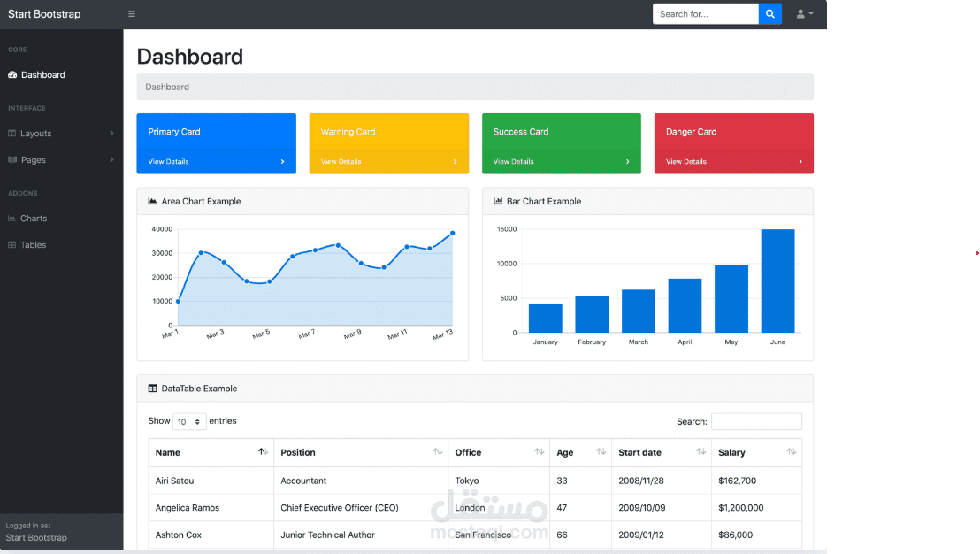The image size is (980, 554).
Task: Click the blue search magnifier button
Action: pos(770,14)
